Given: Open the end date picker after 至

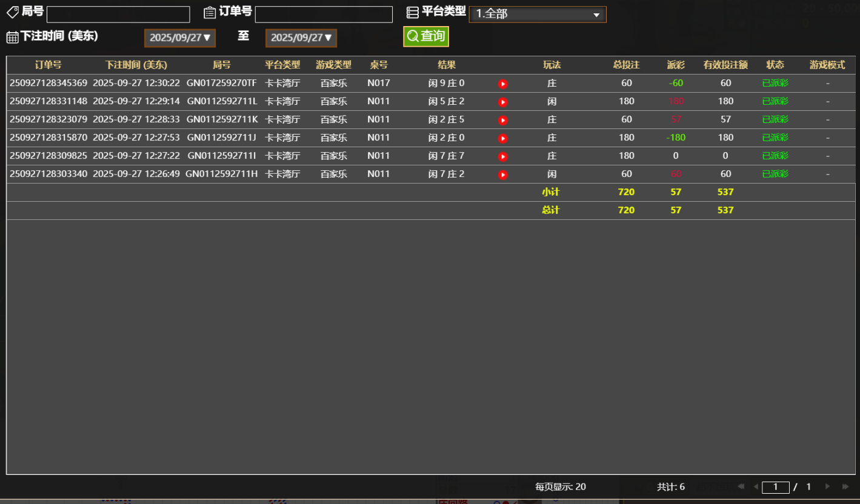Looking at the screenshot, I should (x=301, y=38).
